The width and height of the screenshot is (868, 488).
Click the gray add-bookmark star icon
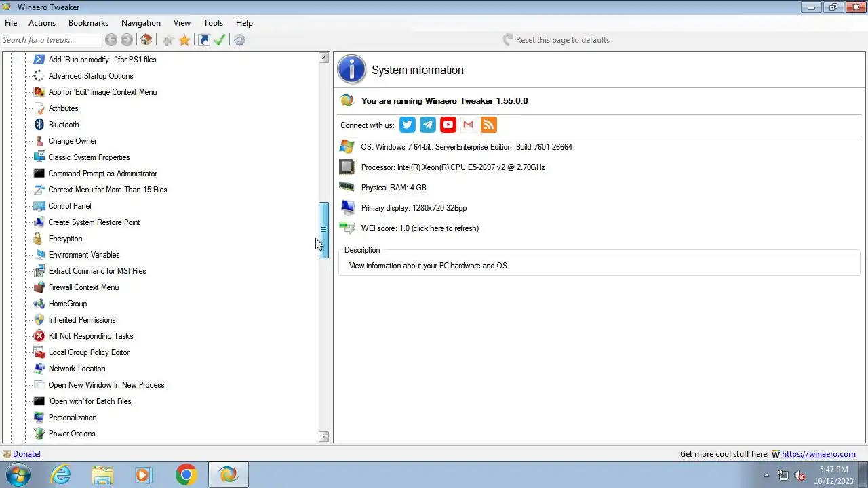168,40
